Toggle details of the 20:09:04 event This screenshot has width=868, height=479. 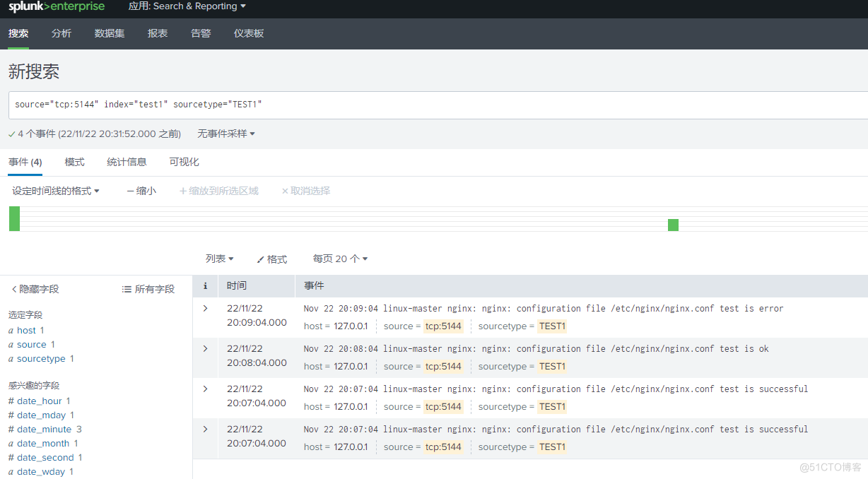click(205, 308)
